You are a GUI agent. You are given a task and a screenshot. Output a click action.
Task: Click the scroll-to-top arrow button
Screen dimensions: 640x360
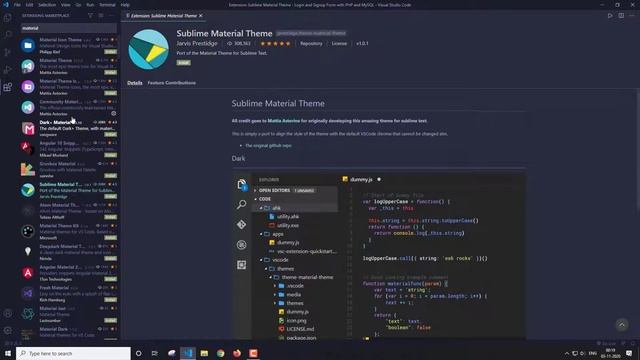coord(622,325)
